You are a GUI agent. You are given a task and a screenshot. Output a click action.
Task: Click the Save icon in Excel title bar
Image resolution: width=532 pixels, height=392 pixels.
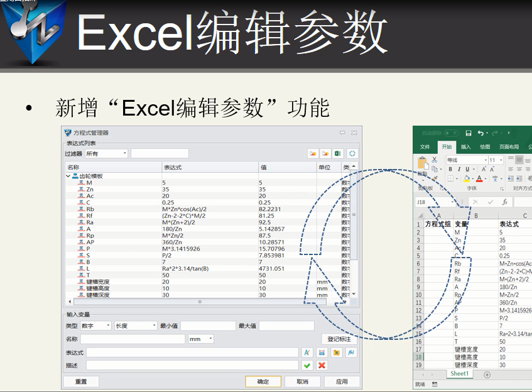click(468, 133)
